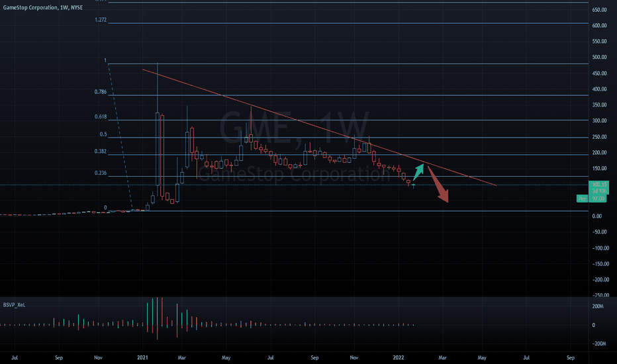Click the 300.00 price axis label

click(x=599, y=121)
